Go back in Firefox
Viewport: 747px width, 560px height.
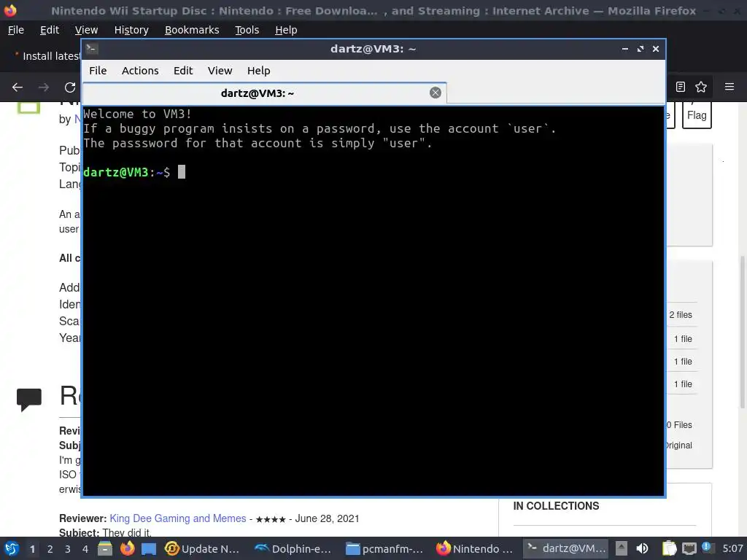(x=18, y=87)
